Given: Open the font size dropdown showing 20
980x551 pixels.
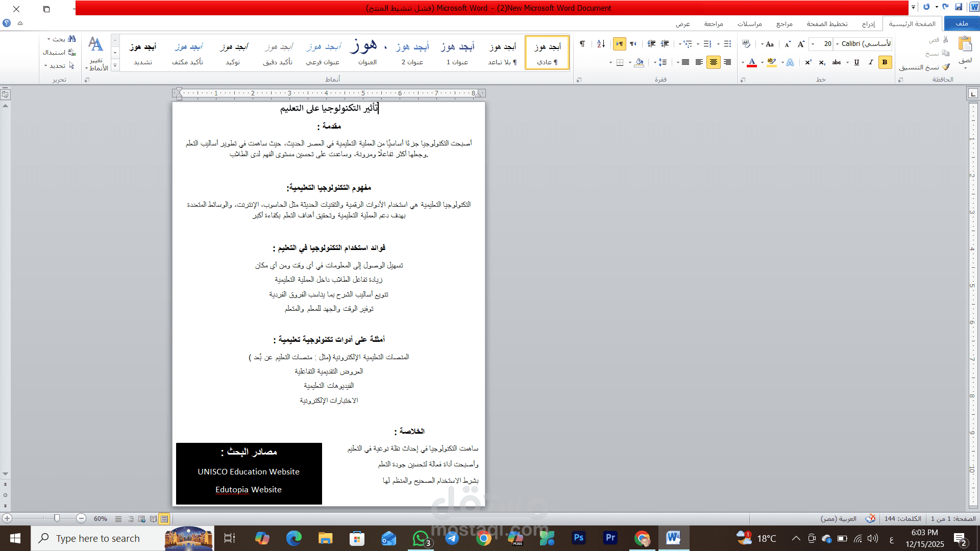Looking at the screenshot, I should pyautogui.click(x=813, y=44).
